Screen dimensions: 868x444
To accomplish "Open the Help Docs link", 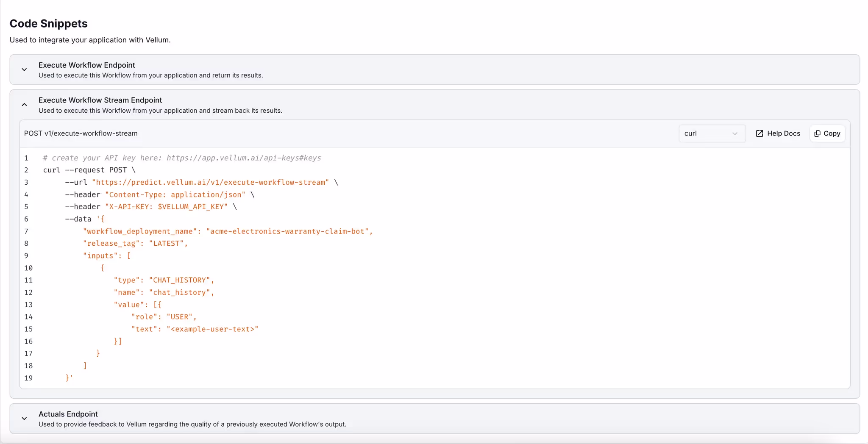I will click(x=778, y=133).
